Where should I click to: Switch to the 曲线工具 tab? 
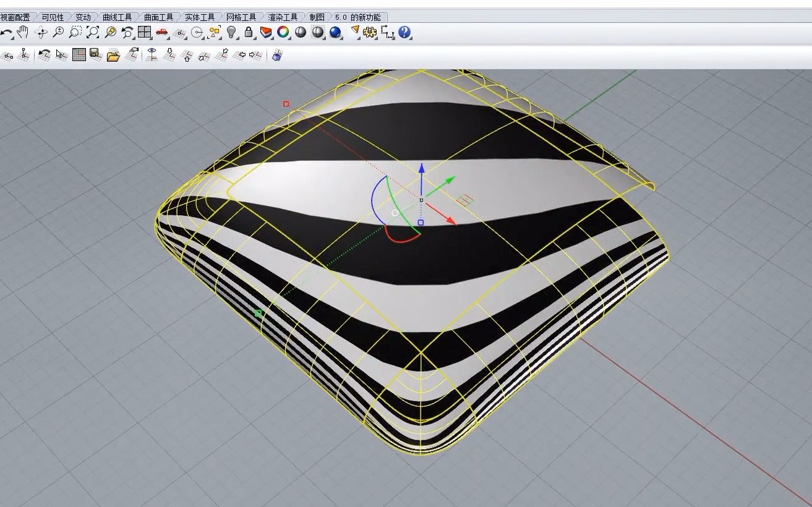118,17
